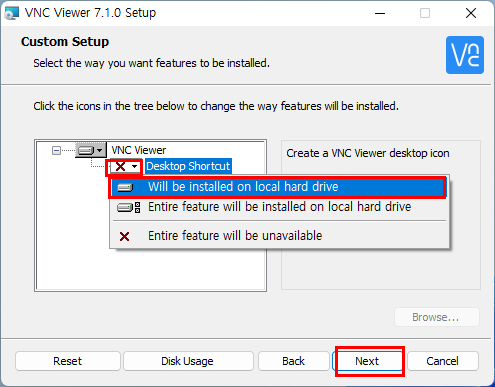Choose 'Entire feature will be installed on local hard drive'
This screenshot has width=495, height=387.
pos(280,207)
